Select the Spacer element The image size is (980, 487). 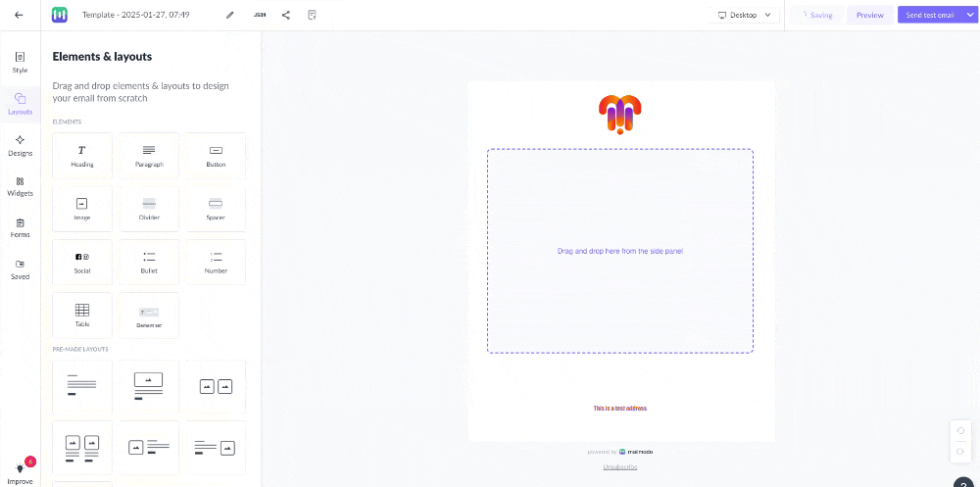pos(216,209)
